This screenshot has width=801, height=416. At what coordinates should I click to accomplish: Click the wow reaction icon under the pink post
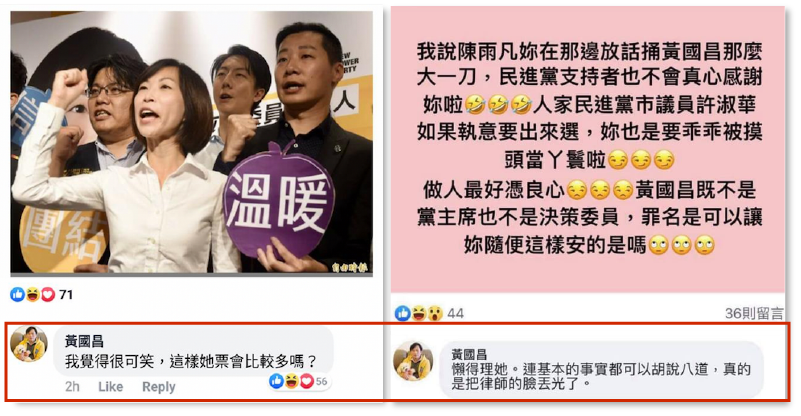click(x=435, y=313)
